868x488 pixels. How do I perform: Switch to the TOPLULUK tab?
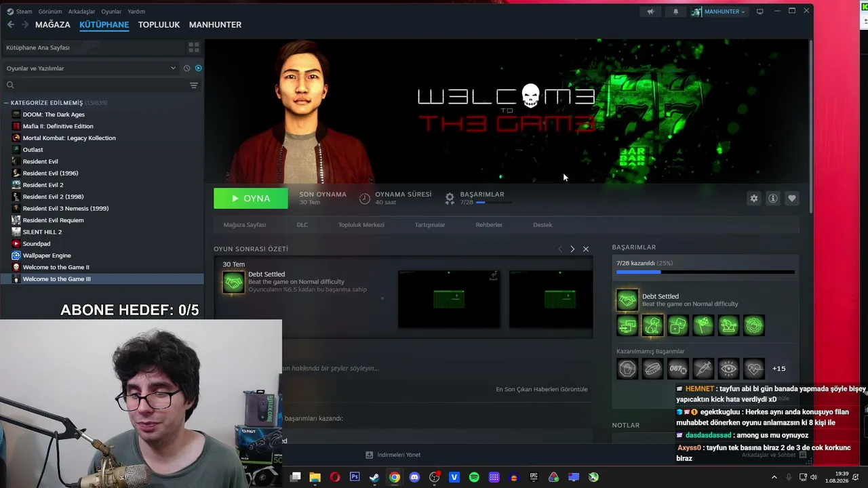point(159,24)
